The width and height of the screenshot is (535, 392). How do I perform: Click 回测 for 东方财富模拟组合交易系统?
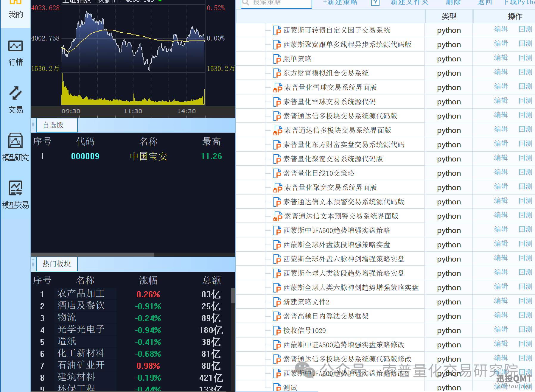(525, 72)
